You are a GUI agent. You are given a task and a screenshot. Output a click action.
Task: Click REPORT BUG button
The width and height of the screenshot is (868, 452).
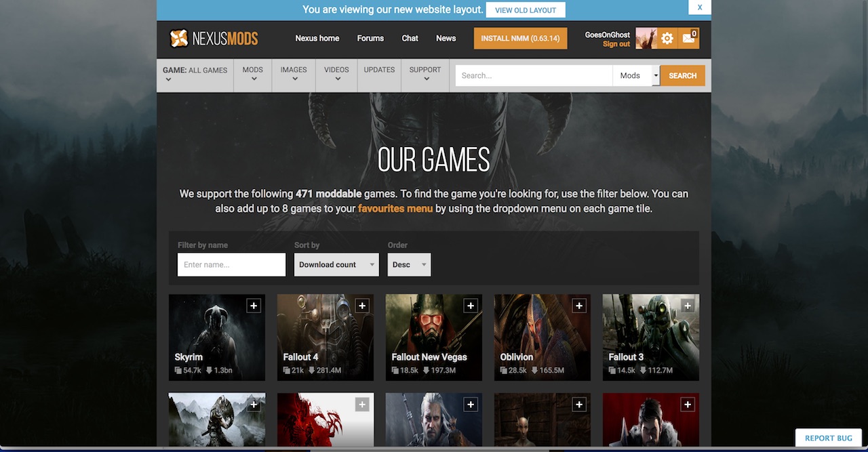tap(829, 438)
